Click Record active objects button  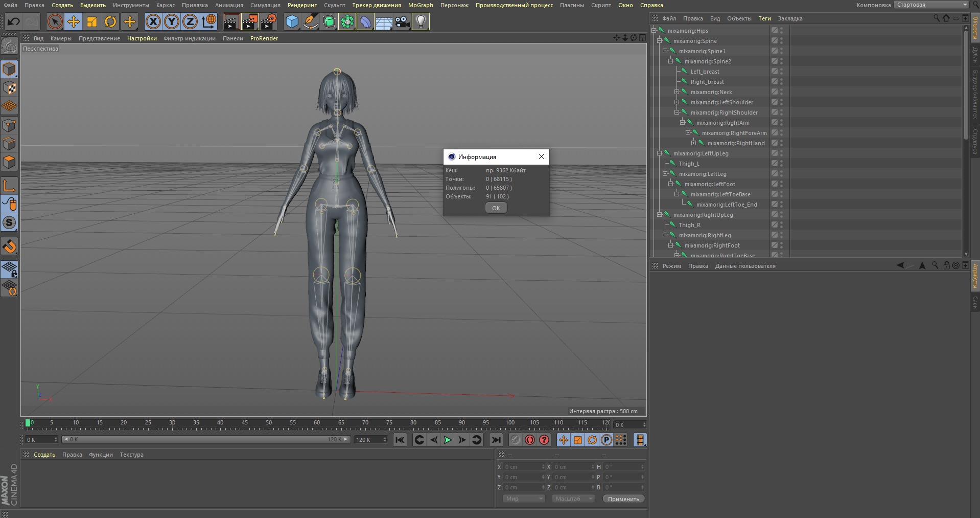point(516,440)
